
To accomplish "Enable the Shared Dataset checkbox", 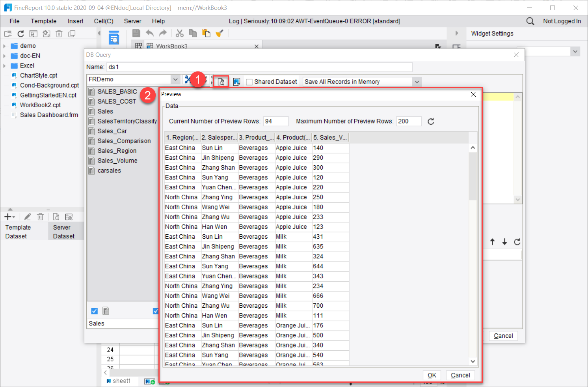I will click(x=249, y=82).
